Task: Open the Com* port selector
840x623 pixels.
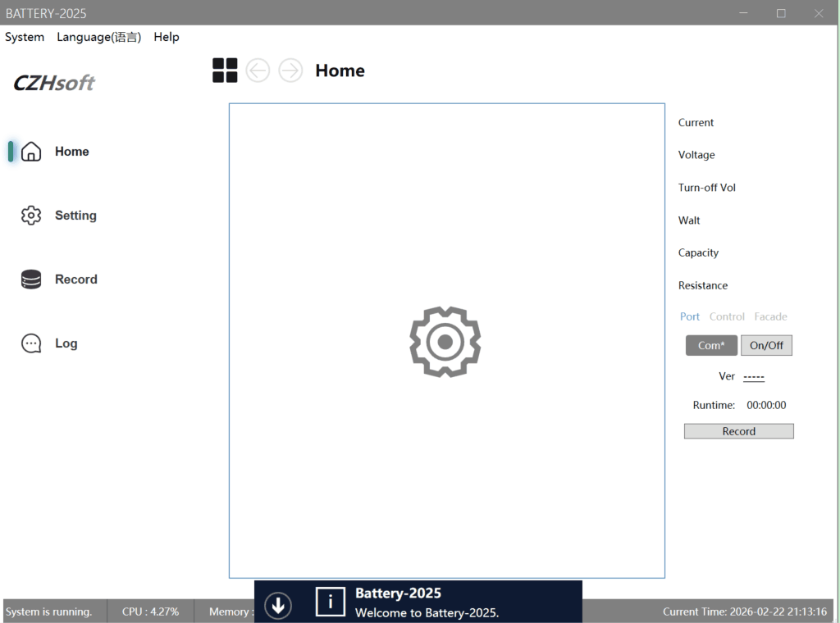Action: click(711, 345)
